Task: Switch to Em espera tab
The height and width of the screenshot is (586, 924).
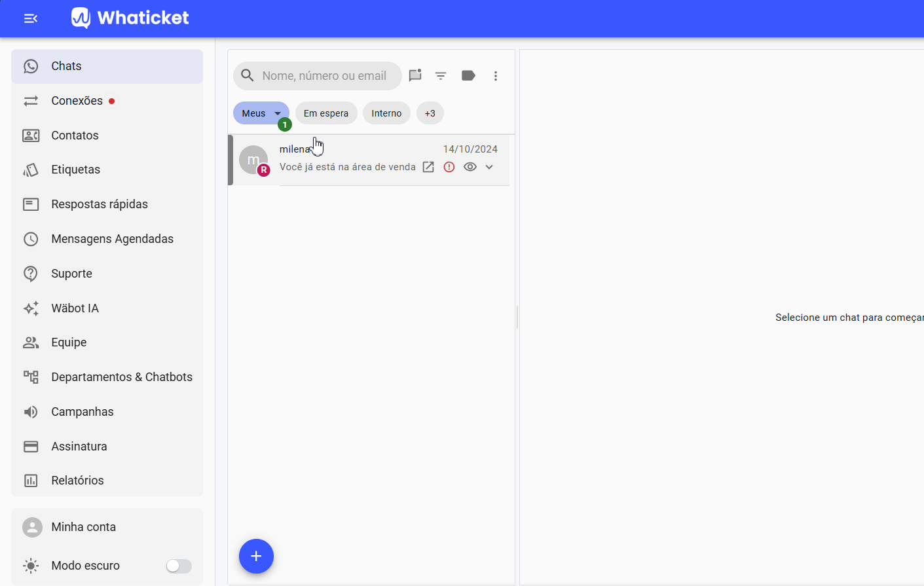Action: tap(326, 113)
